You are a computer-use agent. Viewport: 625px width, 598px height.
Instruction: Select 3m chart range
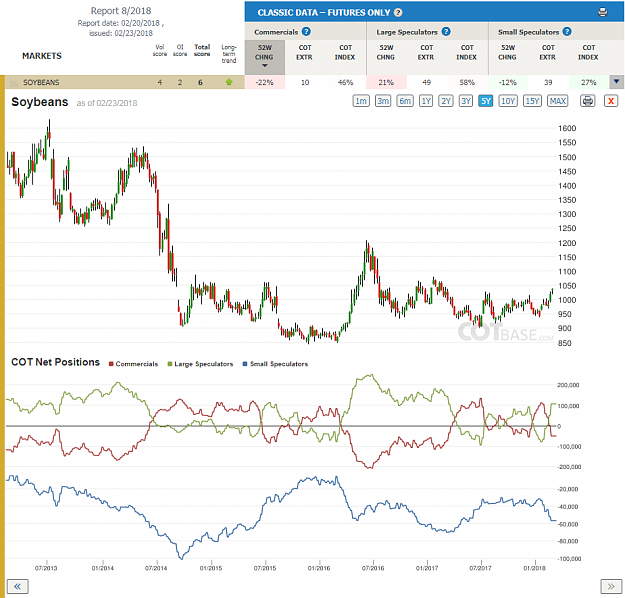[383, 101]
